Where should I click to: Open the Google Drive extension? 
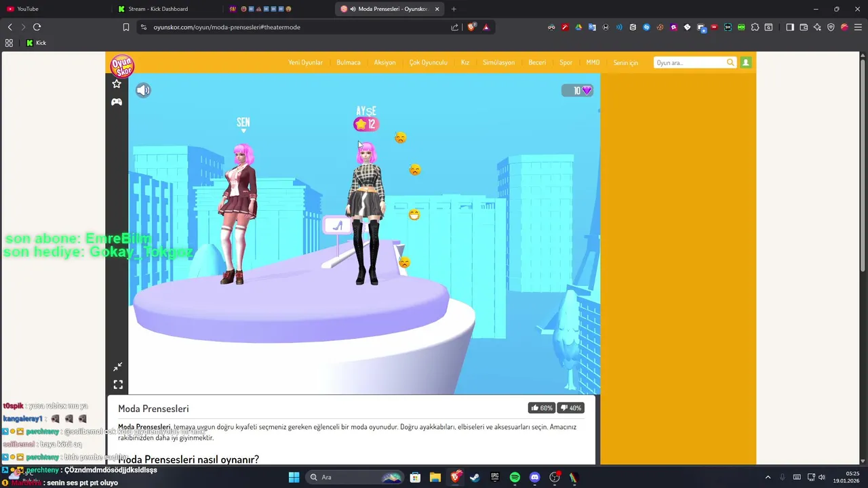coord(578,27)
